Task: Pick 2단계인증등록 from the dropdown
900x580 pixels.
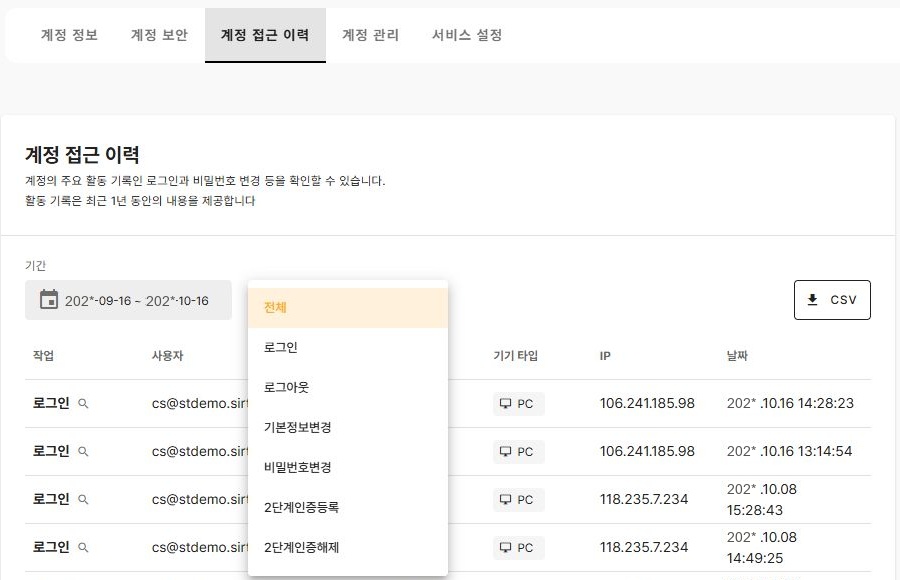Action: point(348,507)
